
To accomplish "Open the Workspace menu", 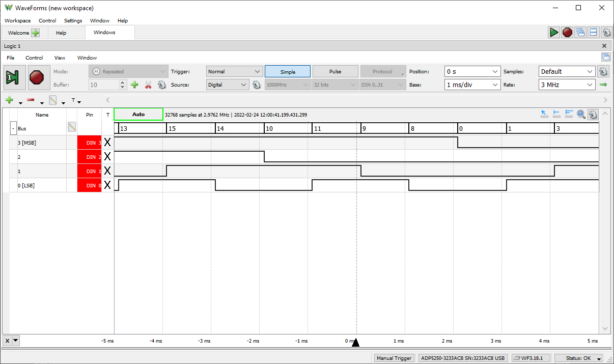I will coord(18,21).
